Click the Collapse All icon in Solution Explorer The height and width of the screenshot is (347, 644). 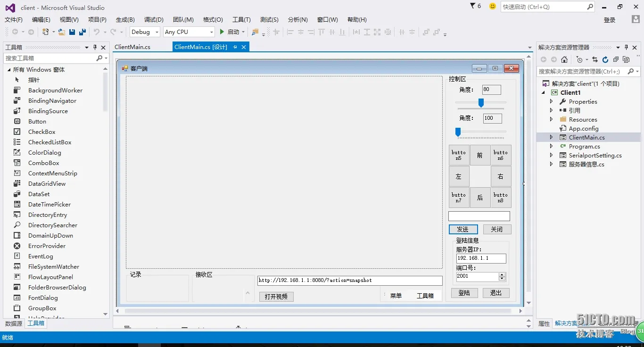tap(616, 59)
